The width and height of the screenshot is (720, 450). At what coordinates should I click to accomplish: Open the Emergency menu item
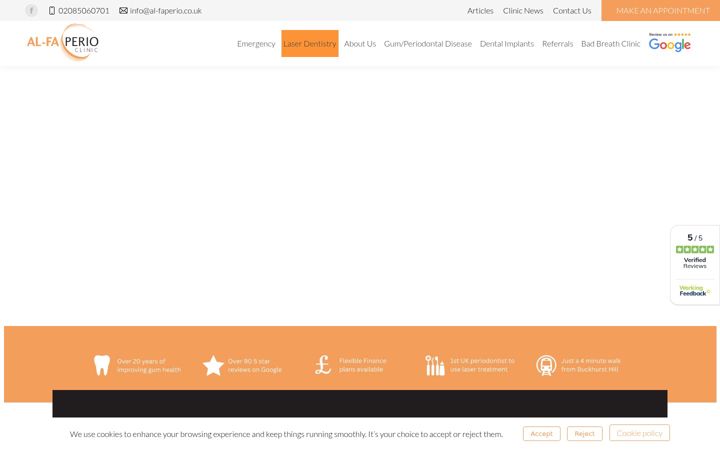[256, 44]
